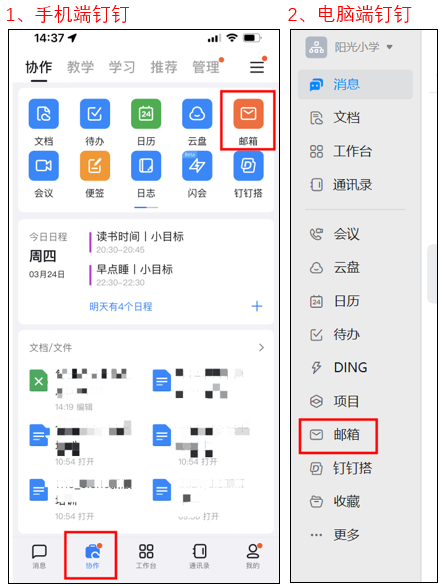Screen dimensions: 442x586
Task: Select 邮箱 in desktop sidebar
Action: 338,435
